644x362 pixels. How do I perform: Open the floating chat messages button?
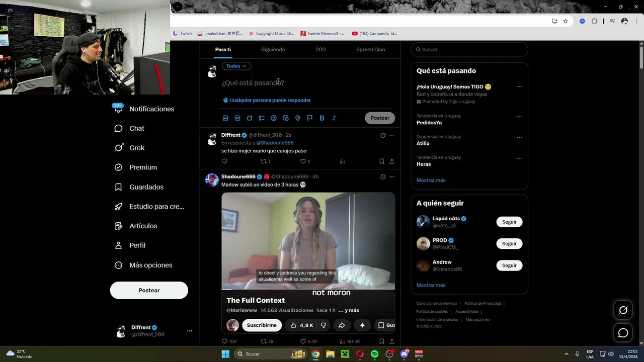623,333
